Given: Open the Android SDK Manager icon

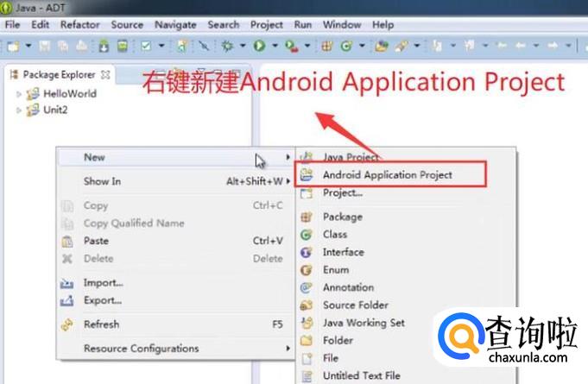Looking at the screenshot, I should [104, 46].
